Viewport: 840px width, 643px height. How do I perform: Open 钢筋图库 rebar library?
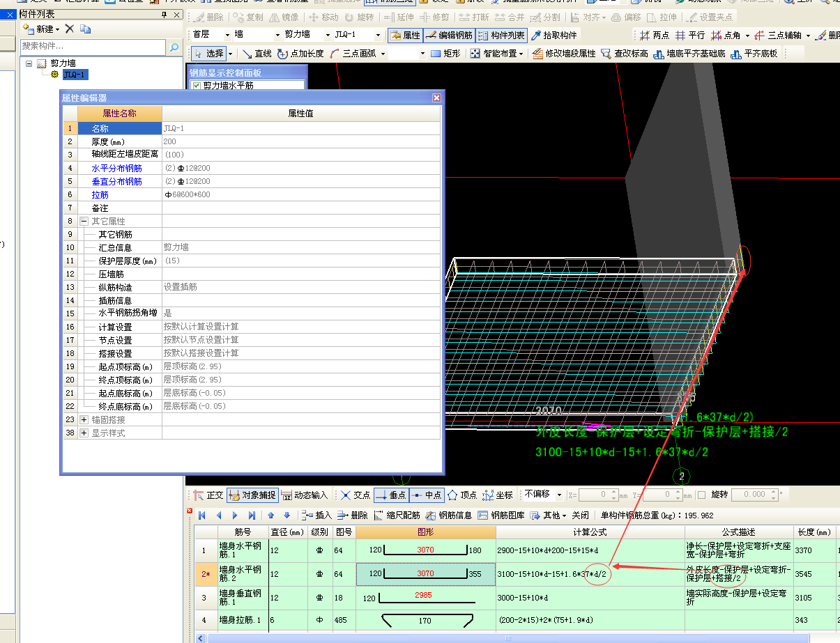coord(503,516)
